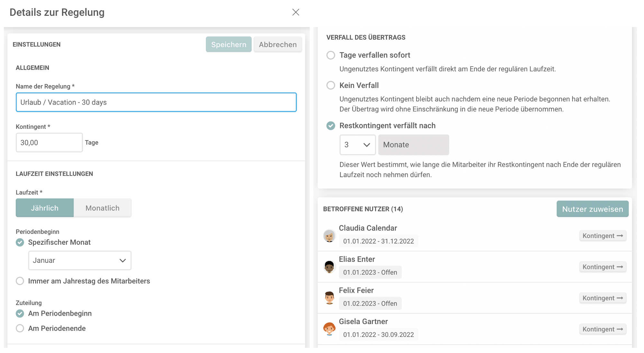
Task: Click Claudia Calendar's avatar
Action: [329, 236]
